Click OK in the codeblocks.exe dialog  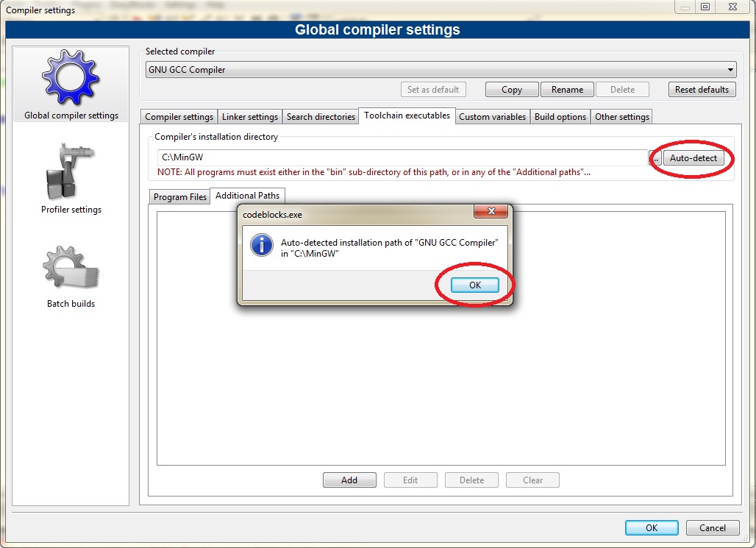coord(475,285)
